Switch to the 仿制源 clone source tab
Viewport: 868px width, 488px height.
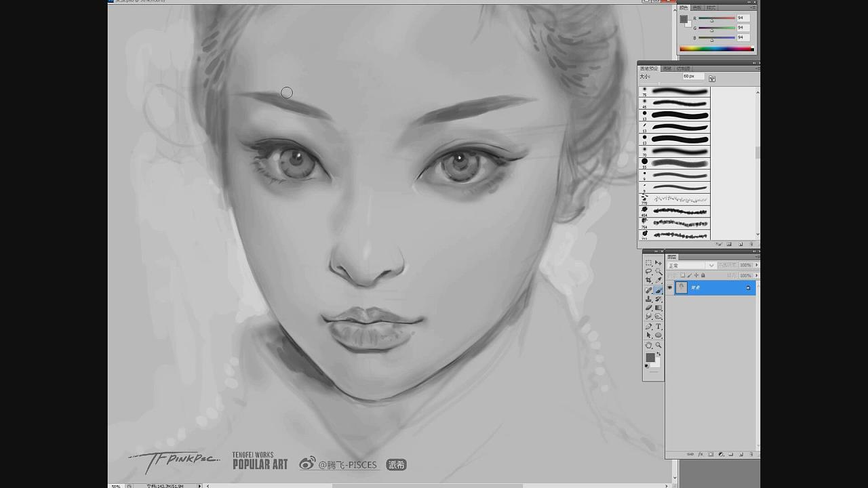[x=684, y=68]
